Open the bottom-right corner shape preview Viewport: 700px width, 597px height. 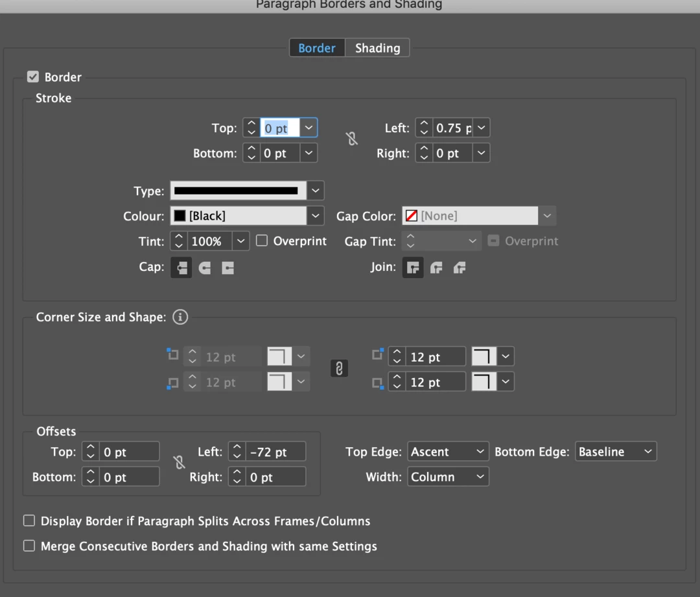tap(484, 382)
